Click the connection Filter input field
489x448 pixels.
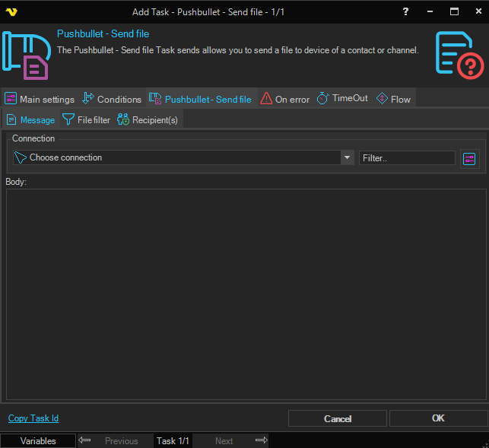pos(407,157)
